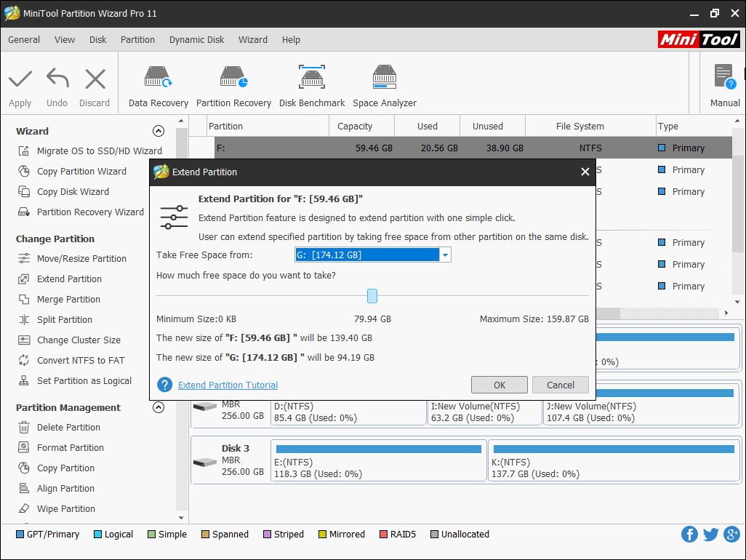Open the View menu
Viewport: 746px width, 560px height.
pyautogui.click(x=64, y=40)
